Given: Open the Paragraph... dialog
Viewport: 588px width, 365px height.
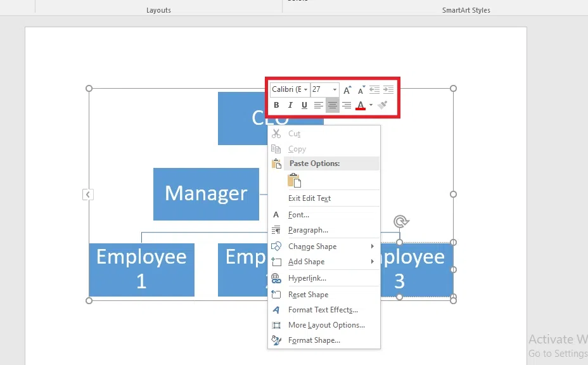Looking at the screenshot, I should coord(324,230).
